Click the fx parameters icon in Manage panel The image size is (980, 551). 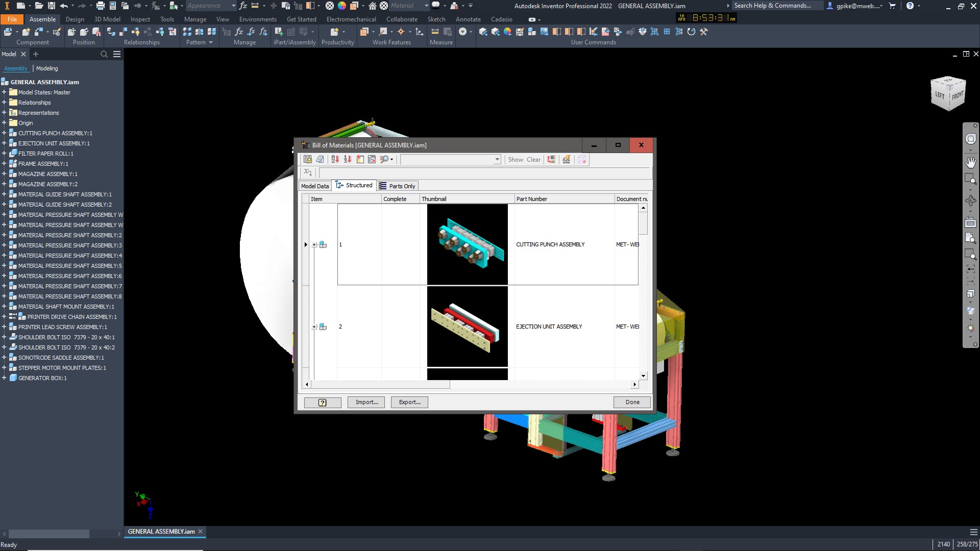(x=239, y=32)
